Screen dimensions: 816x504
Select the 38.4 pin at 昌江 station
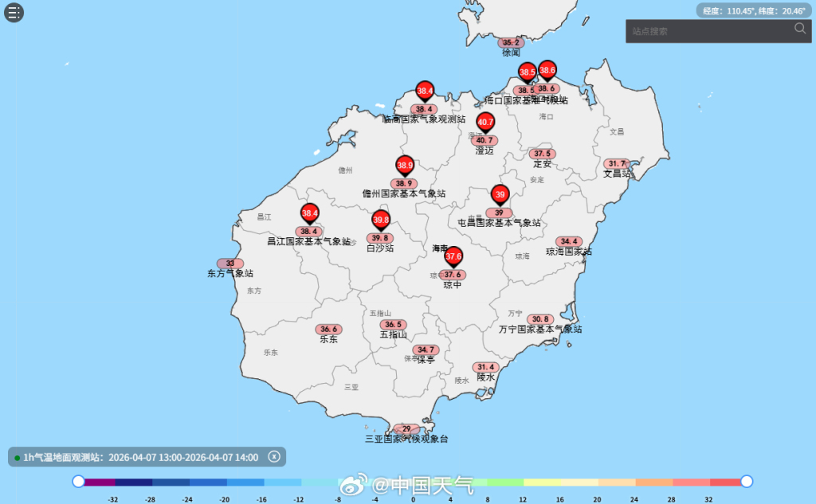point(309,214)
